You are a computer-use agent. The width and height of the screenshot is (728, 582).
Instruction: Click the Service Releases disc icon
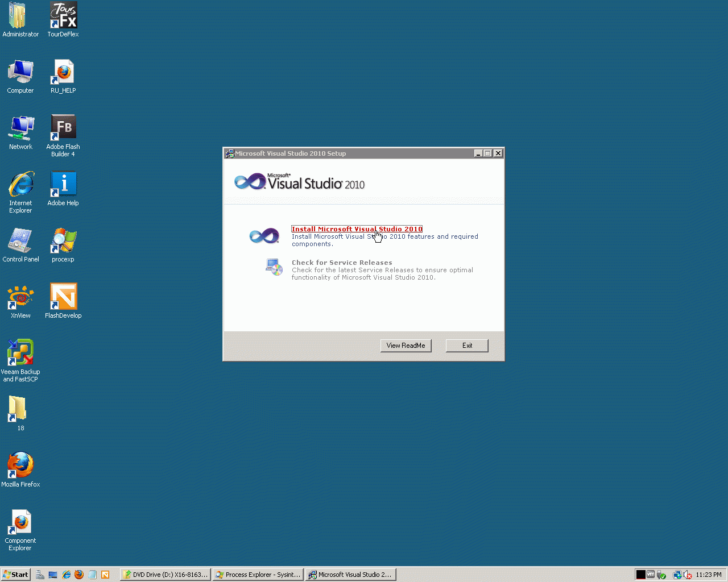click(274, 267)
